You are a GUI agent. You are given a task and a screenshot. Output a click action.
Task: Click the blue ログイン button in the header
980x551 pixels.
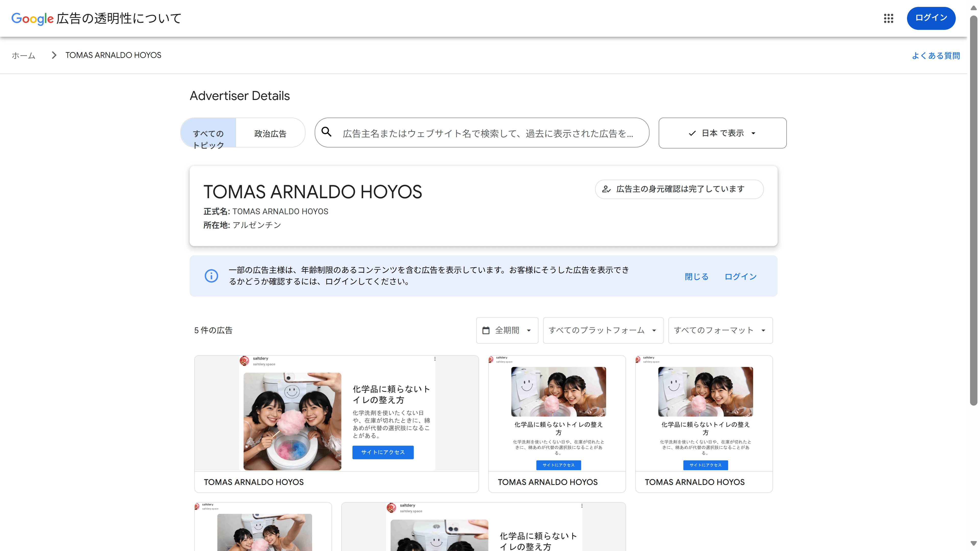click(x=931, y=18)
